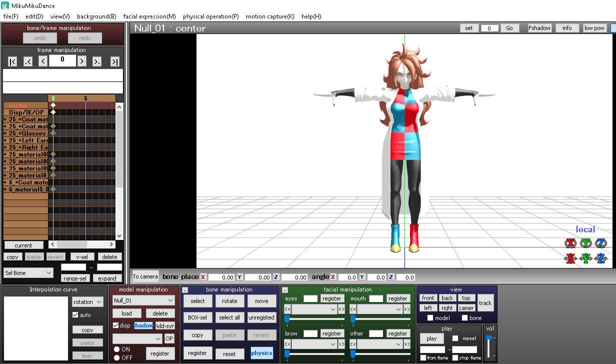Click the Fshadow button at top right

point(539,27)
